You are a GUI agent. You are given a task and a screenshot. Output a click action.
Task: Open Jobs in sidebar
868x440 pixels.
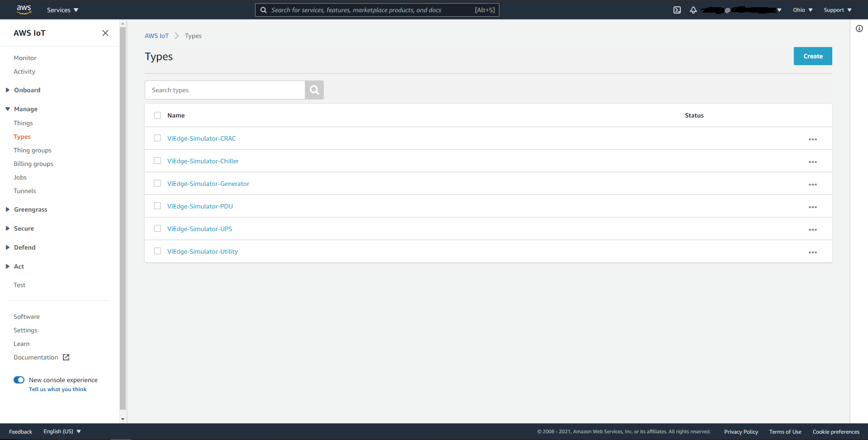pyautogui.click(x=20, y=177)
